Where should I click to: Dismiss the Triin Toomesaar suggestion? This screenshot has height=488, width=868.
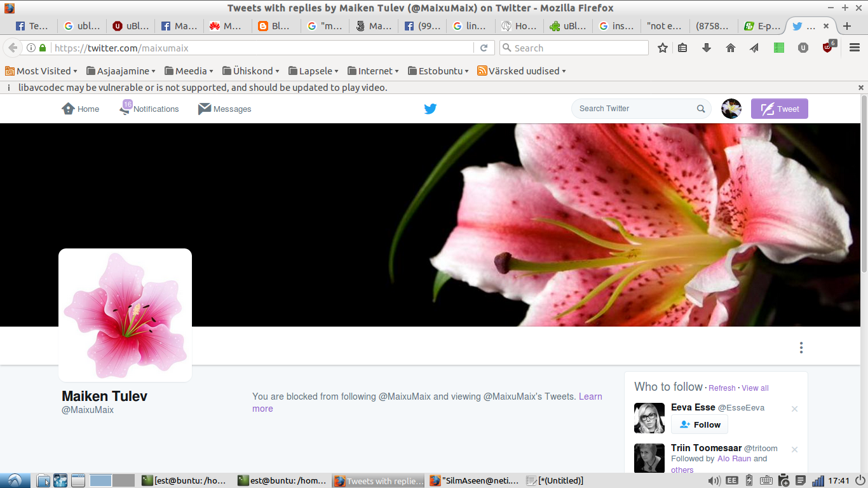(x=794, y=450)
